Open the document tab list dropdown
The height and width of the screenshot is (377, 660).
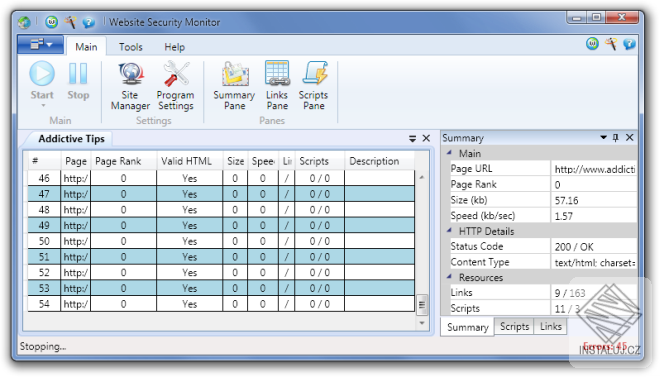(412, 138)
